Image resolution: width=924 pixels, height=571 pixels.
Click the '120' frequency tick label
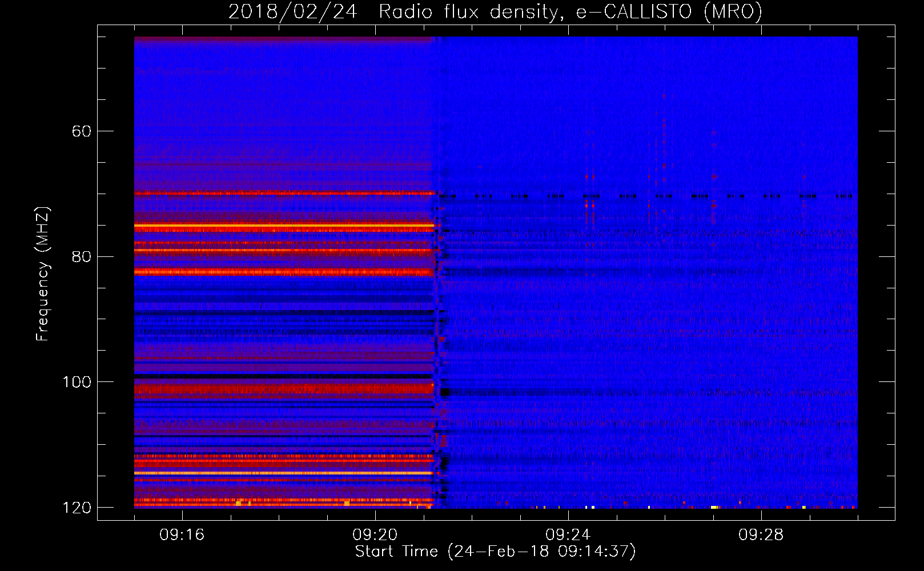(x=77, y=508)
